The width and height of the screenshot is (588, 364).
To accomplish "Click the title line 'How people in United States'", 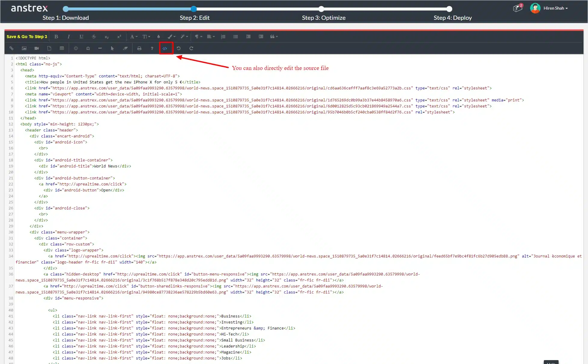I will [113, 82].
